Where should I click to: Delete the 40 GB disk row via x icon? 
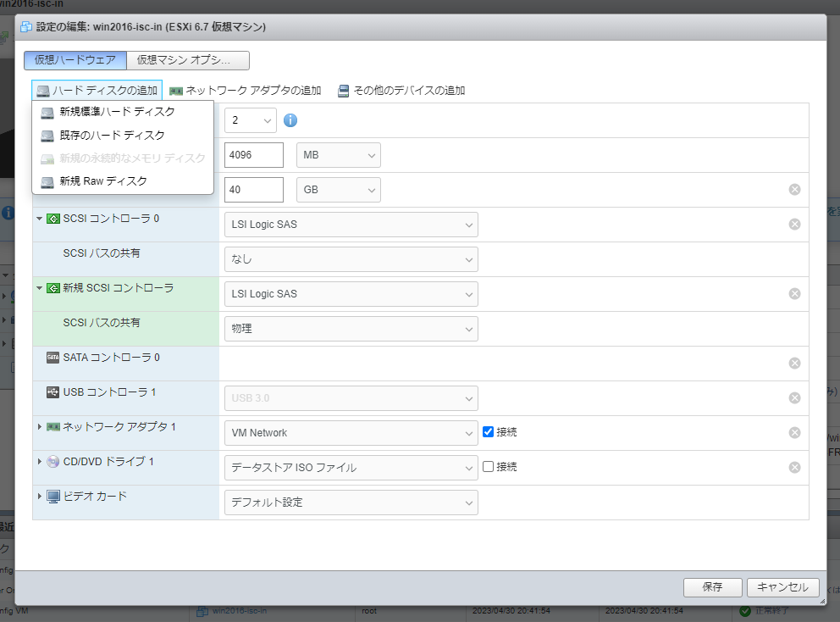click(794, 189)
